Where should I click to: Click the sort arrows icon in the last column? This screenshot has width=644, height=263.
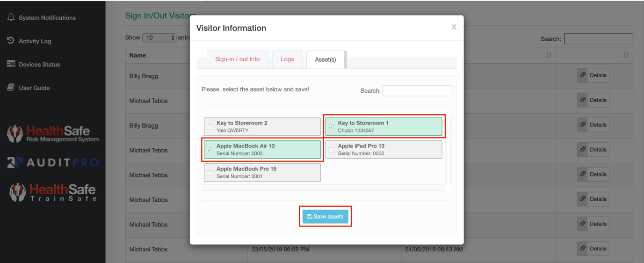point(626,55)
